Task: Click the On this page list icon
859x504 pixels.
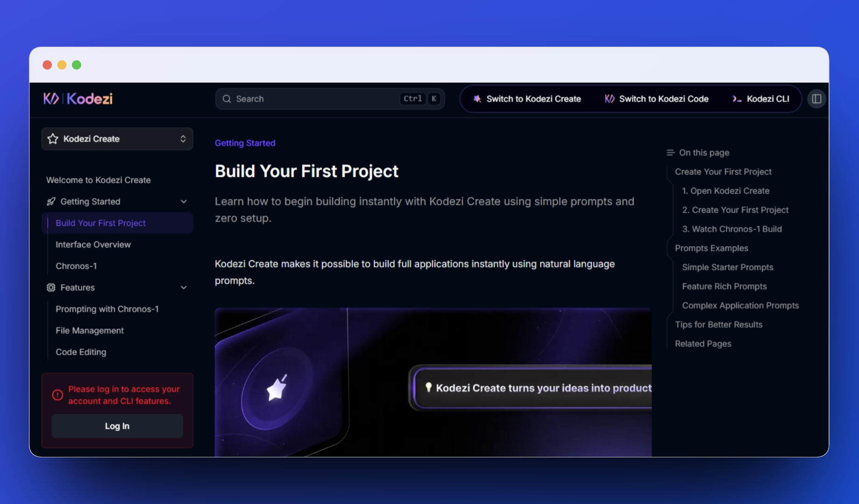Action: (x=671, y=153)
